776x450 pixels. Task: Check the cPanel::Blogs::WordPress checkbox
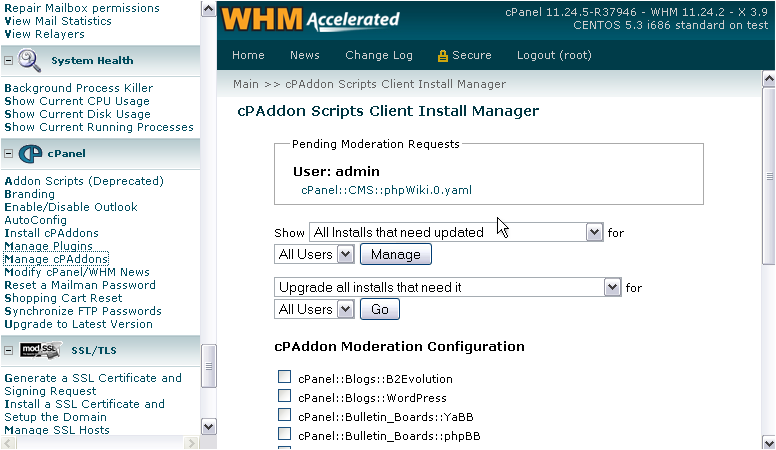[285, 396]
